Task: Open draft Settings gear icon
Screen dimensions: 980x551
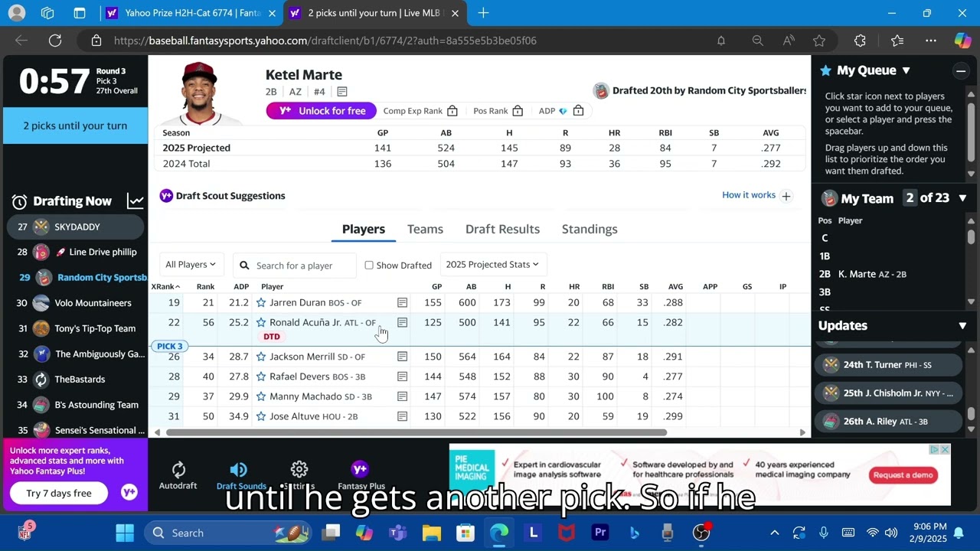Action: [x=299, y=469]
